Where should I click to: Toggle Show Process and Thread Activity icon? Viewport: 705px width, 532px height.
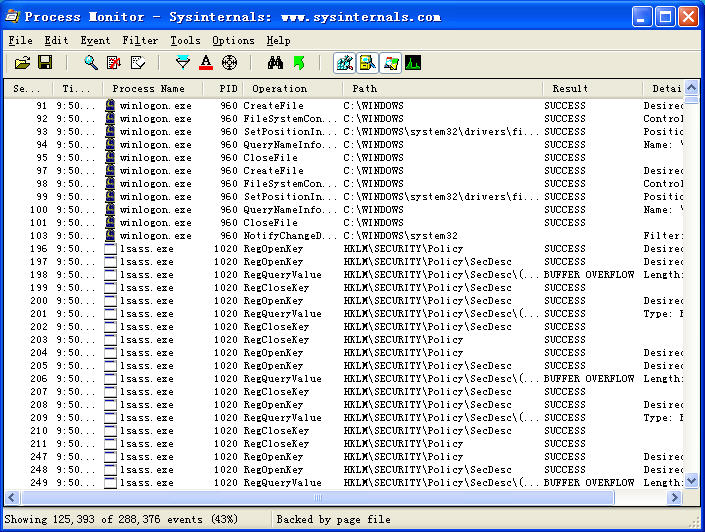pos(390,63)
